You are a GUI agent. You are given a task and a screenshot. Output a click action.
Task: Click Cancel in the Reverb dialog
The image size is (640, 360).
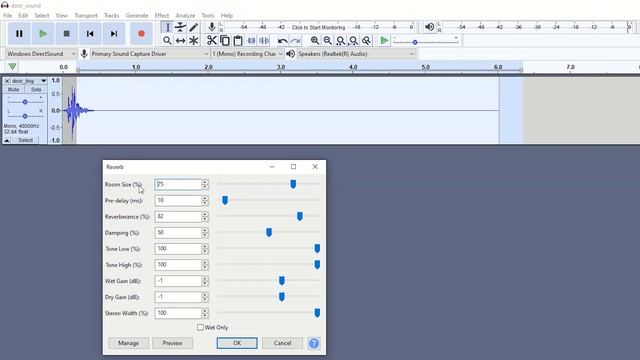coord(282,343)
